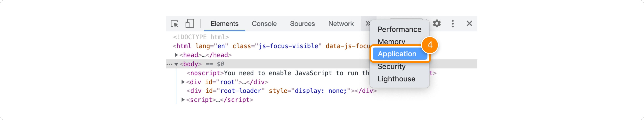Activate the inspect element picker icon
The image size is (644, 120).
(x=174, y=24)
